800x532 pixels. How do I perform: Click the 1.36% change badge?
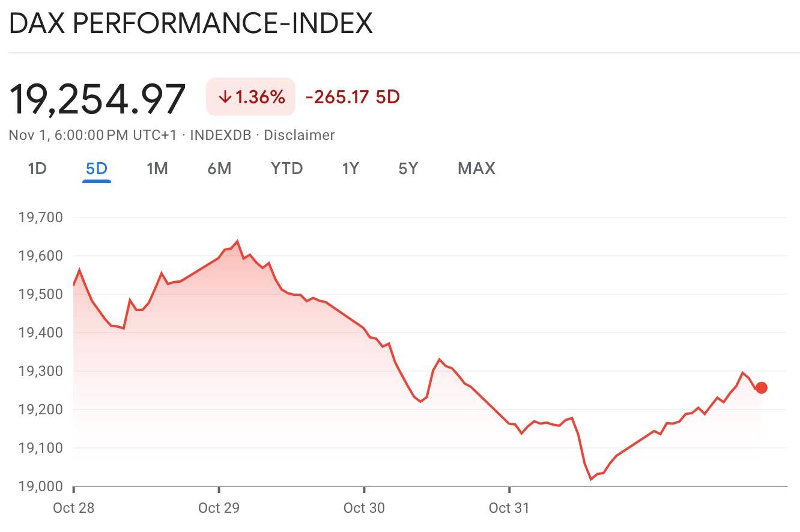pos(250,97)
